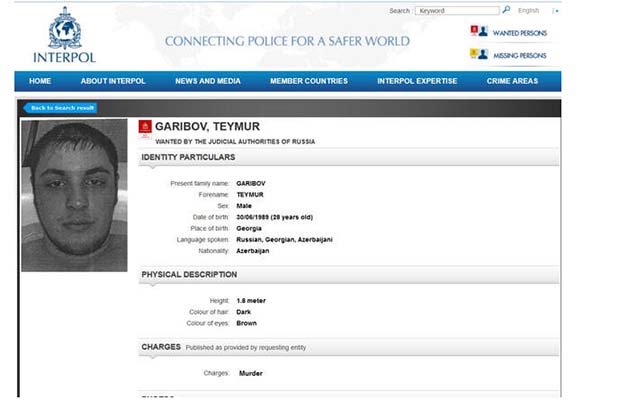Click the hair colour value Dark
This screenshot has width=637, height=400.
coord(243,312)
